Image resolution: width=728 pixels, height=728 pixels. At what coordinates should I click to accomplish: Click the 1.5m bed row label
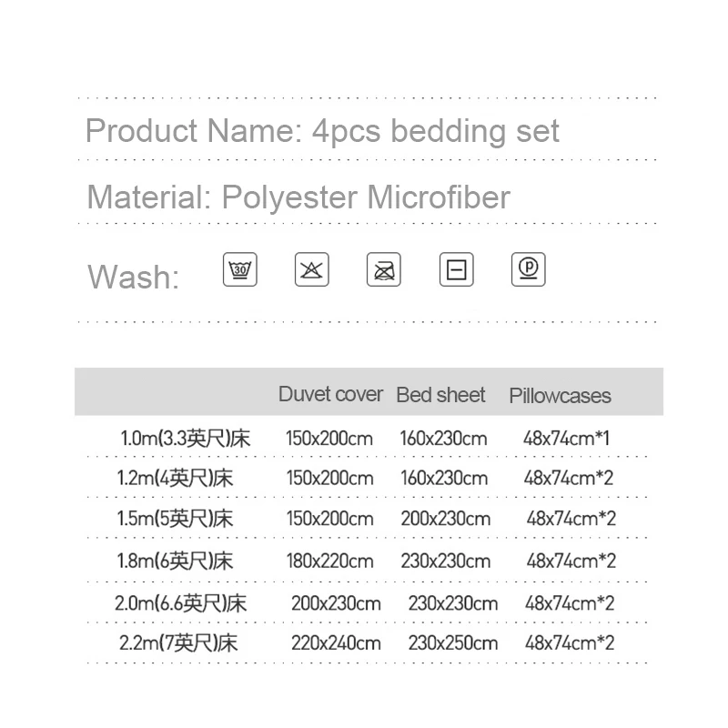[x=176, y=519]
